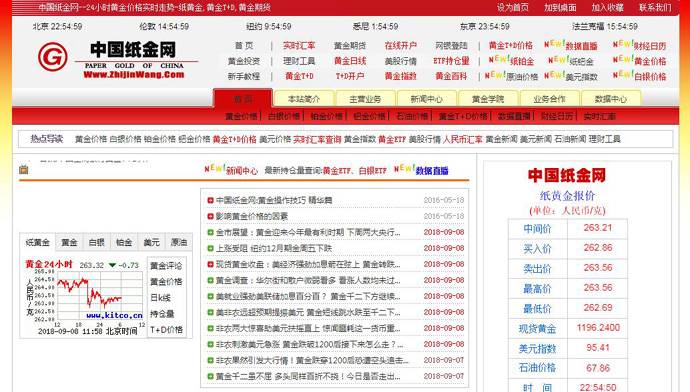Click the green bullet icon beside 上涨受阻 news item

[x=210, y=249]
